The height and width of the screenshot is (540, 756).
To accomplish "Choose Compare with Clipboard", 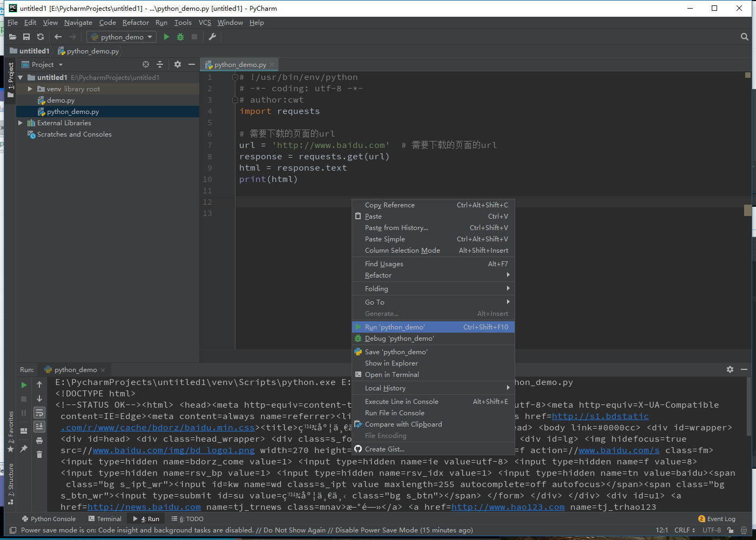I will pyautogui.click(x=433, y=424).
